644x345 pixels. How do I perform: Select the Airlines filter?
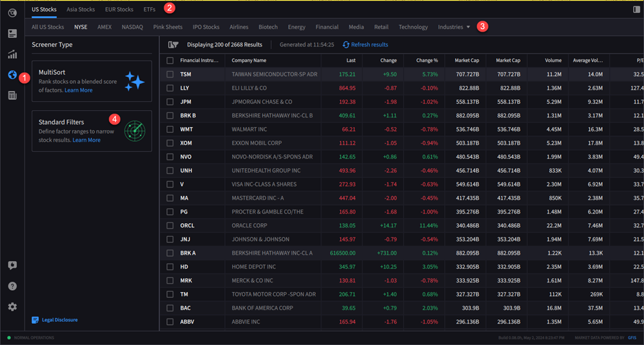(239, 27)
